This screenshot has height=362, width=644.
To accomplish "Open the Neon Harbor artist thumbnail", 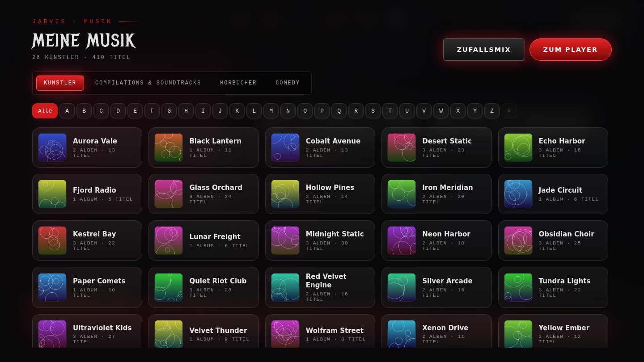I will (402, 240).
